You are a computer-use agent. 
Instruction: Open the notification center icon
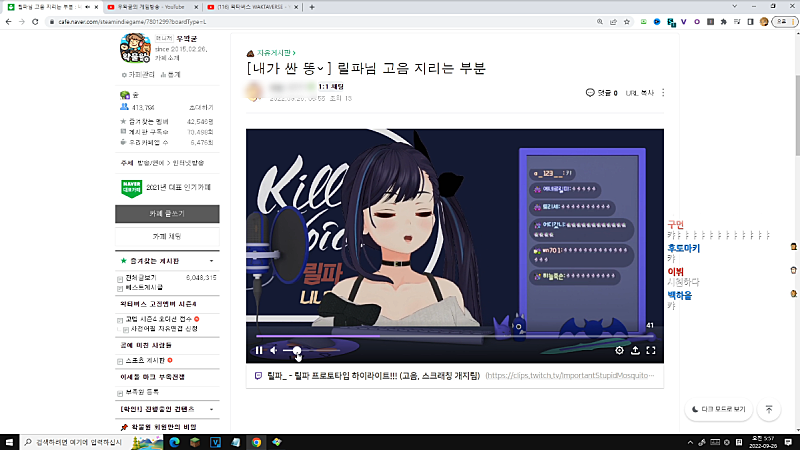click(788, 442)
